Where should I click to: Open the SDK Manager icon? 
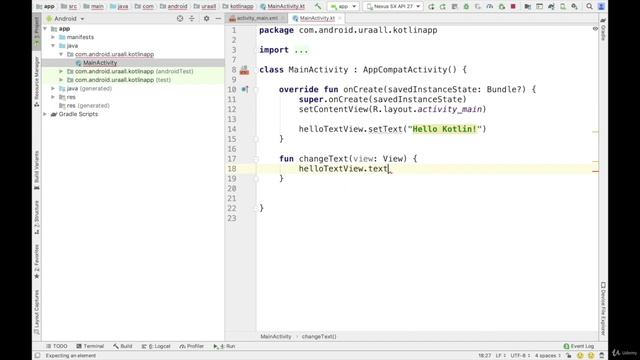click(574, 7)
